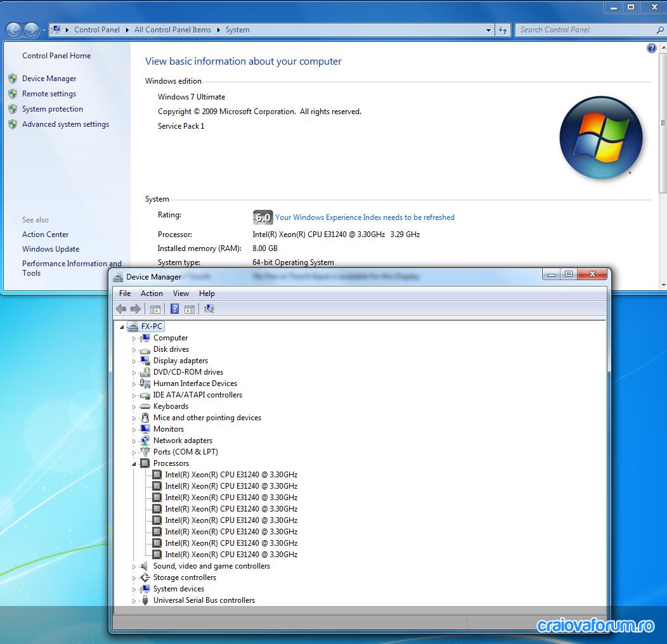The width and height of the screenshot is (667, 644).
Task: Click the search magnifier in Control Panel
Action: point(659,30)
